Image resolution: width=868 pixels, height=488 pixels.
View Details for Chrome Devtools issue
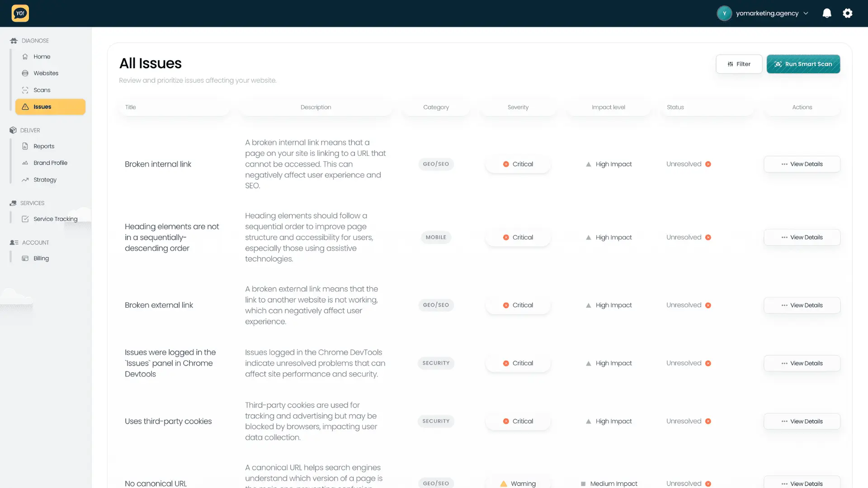click(802, 363)
